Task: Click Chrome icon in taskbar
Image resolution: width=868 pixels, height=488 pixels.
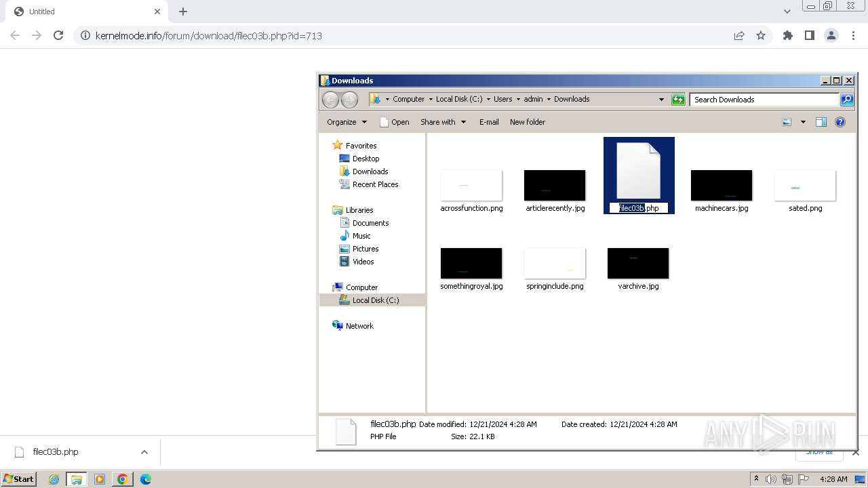Action: click(x=122, y=479)
